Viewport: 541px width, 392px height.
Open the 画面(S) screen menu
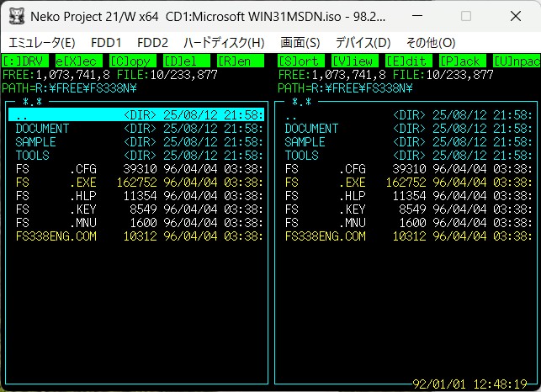(300, 42)
